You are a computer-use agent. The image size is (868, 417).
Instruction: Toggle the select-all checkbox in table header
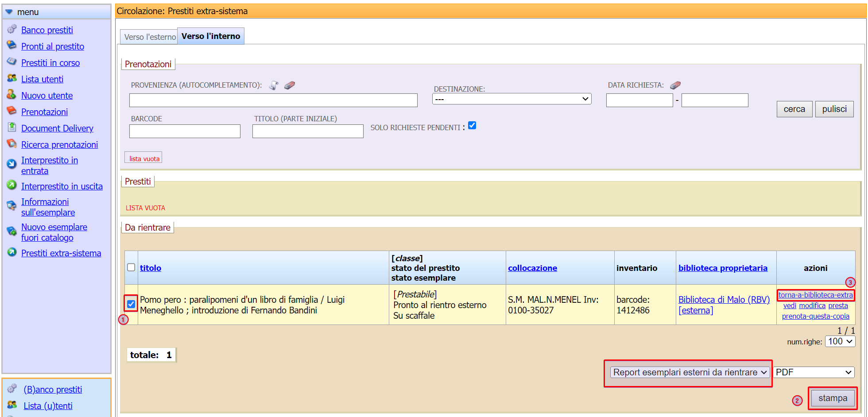131,267
